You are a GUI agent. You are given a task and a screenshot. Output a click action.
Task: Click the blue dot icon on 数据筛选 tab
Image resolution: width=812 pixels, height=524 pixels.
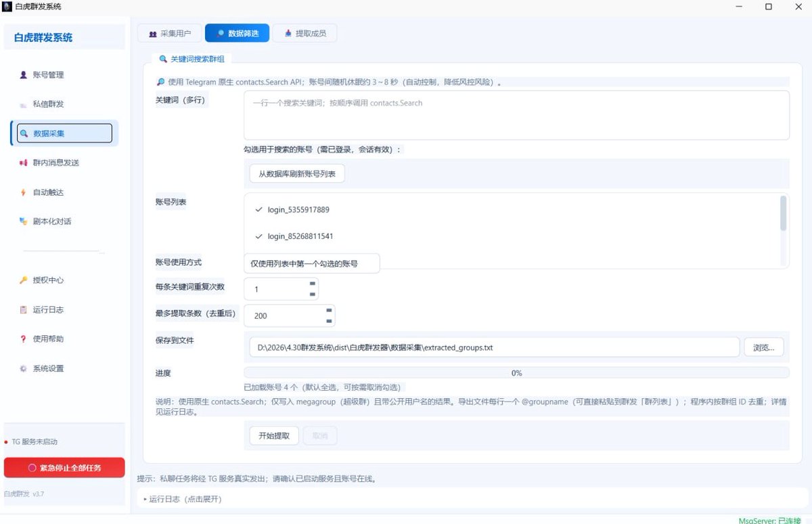(221, 32)
